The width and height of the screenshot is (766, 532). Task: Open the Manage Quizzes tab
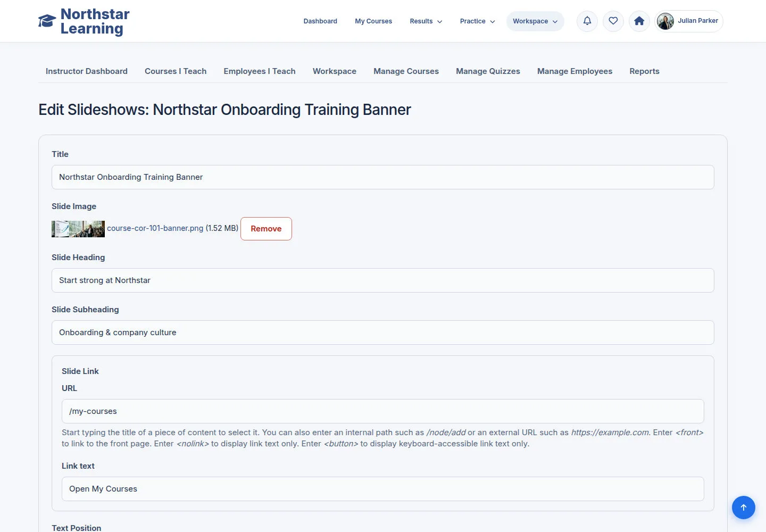(488, 71)
